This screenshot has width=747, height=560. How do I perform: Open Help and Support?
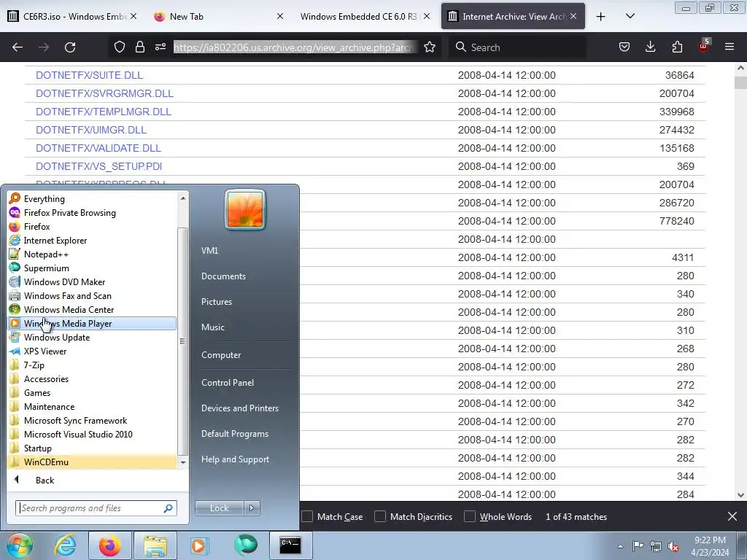236,459
